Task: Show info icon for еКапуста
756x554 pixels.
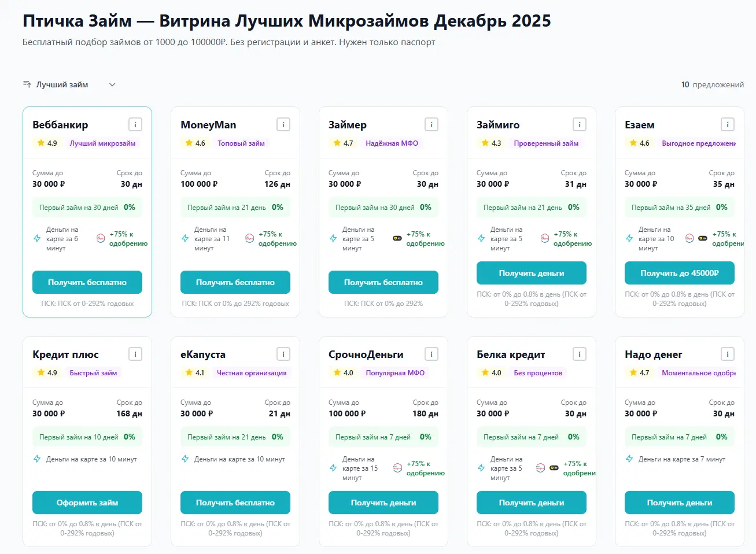Action: pos(283,354)
